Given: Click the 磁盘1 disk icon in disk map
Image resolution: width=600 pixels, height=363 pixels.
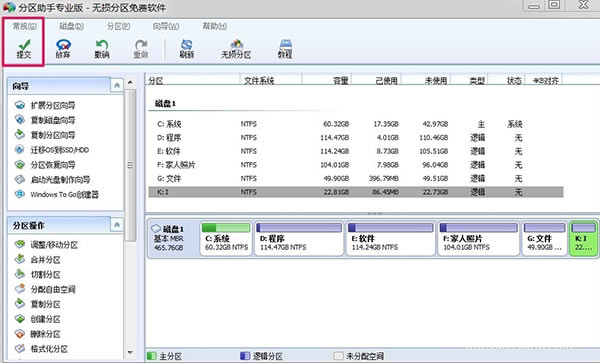Looking at the screenshot, I should [156, 229].
